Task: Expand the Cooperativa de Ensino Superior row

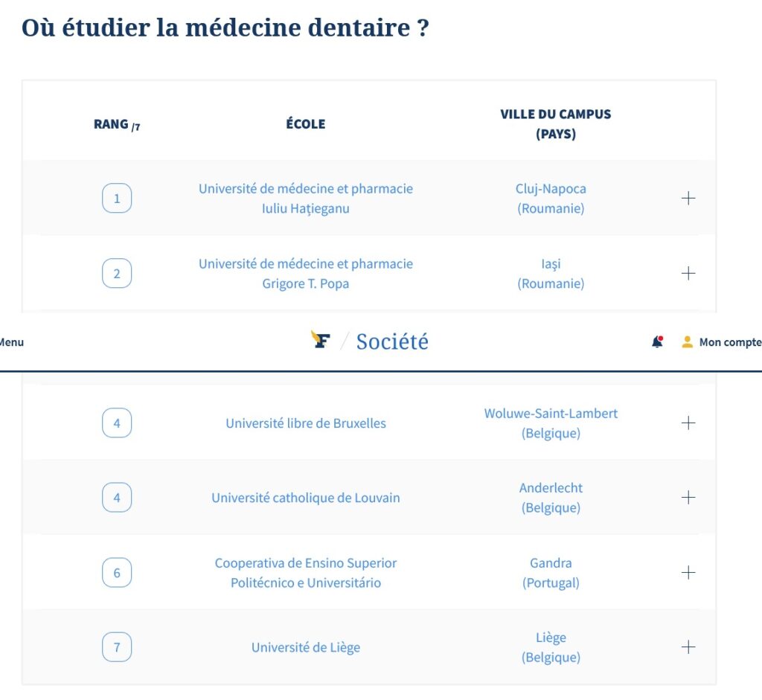Action: point(688,572)
